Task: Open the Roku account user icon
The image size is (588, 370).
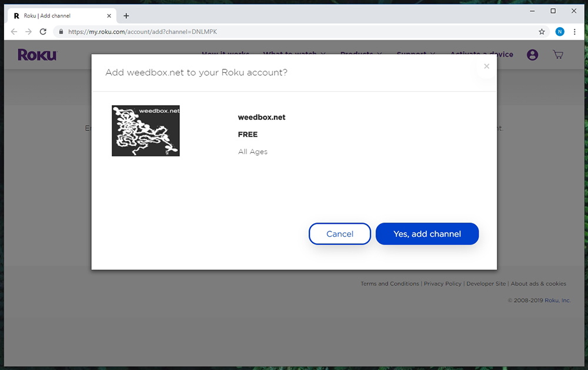Action: pyautogui.click(x=532, y=55)
